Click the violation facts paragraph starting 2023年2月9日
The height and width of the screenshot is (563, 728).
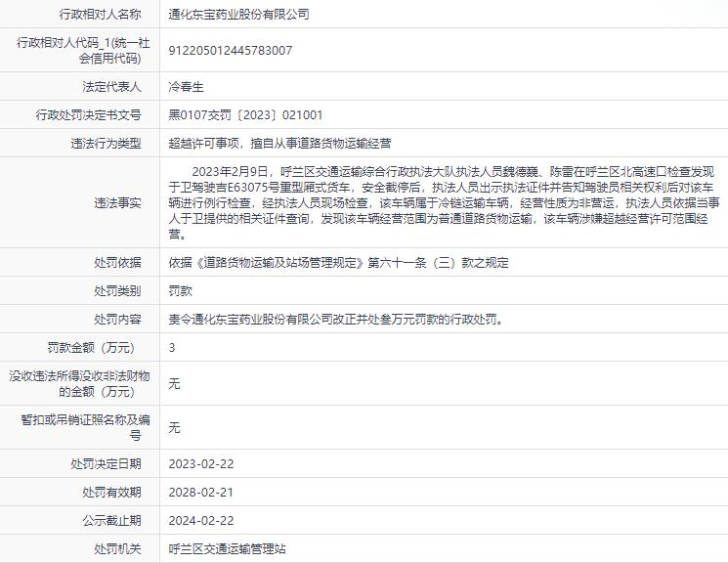[444, 203]
